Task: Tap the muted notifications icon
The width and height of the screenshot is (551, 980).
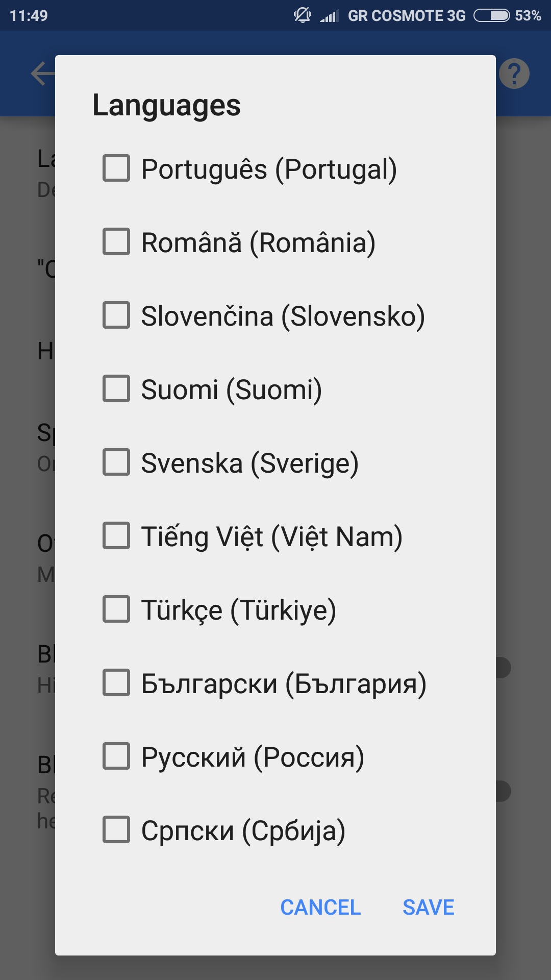Action: [x=302, y=15]
